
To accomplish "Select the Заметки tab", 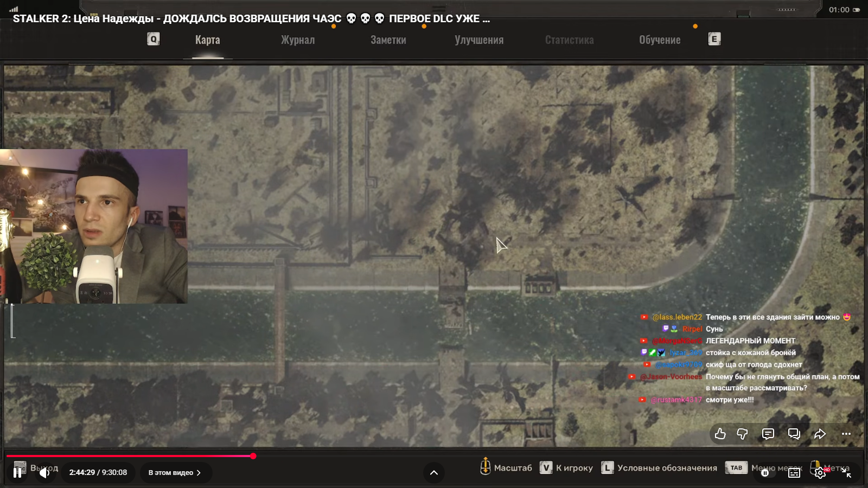I will (388, 40).
